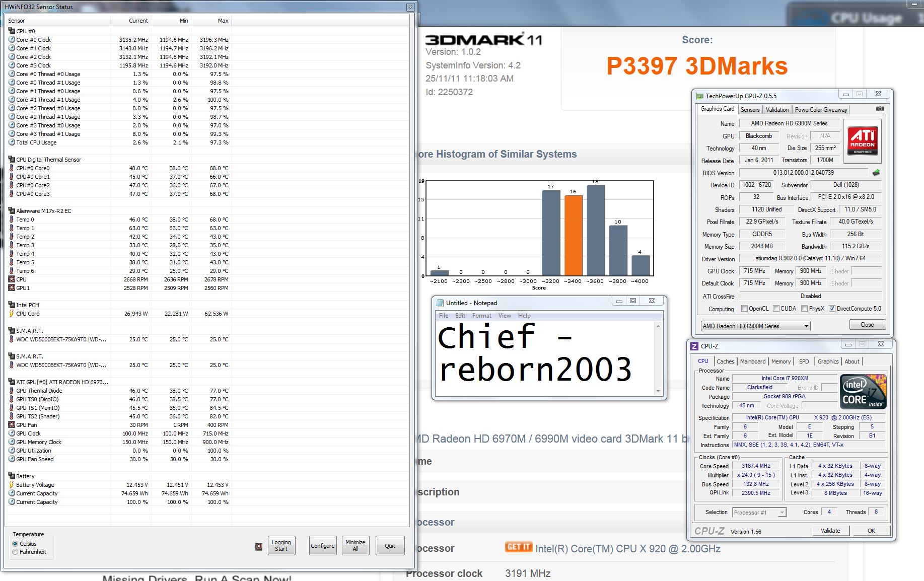This screenshot has height=581, width=924.
Task: Open the Memory tab in CPU-Z
Action: 781,361
